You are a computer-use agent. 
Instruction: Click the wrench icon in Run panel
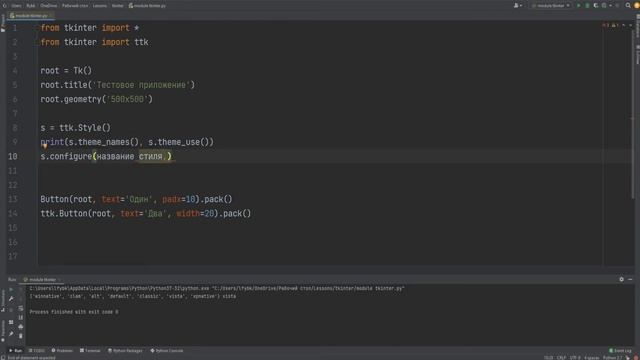click(x=11, y=299)
